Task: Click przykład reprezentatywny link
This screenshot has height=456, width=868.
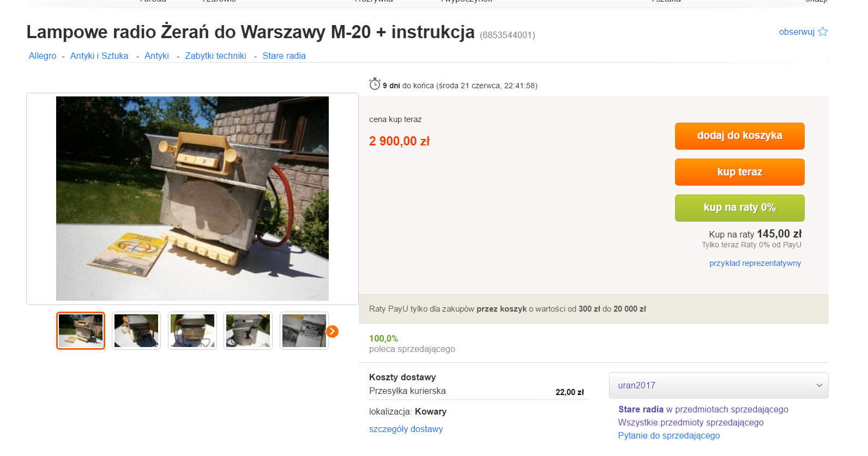Action: coord(755,263)
